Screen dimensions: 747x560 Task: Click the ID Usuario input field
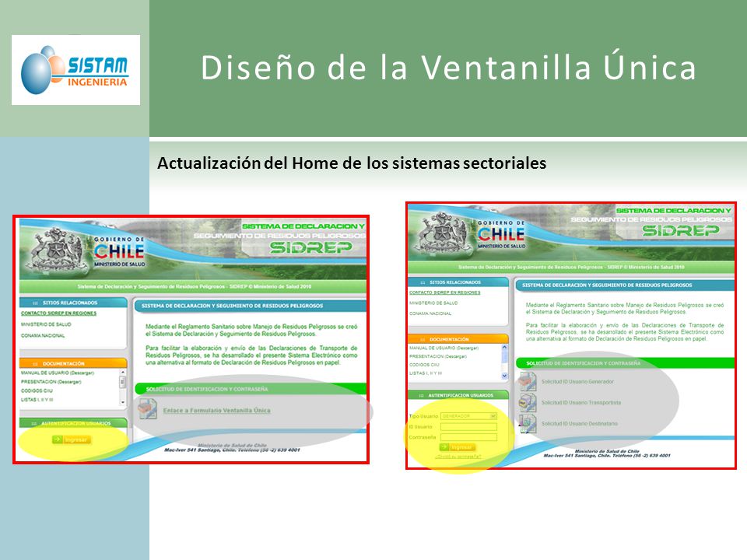coord(468,427)
